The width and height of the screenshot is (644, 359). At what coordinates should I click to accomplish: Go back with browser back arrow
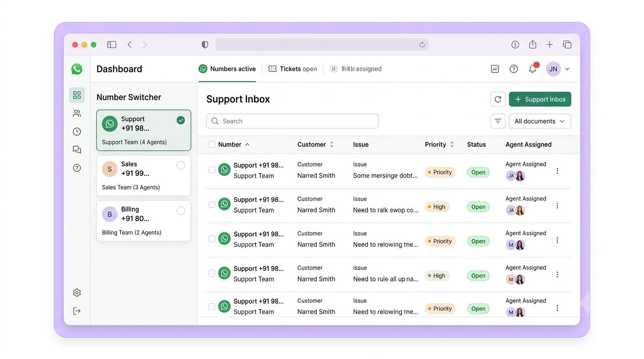(x=130, y=44)
